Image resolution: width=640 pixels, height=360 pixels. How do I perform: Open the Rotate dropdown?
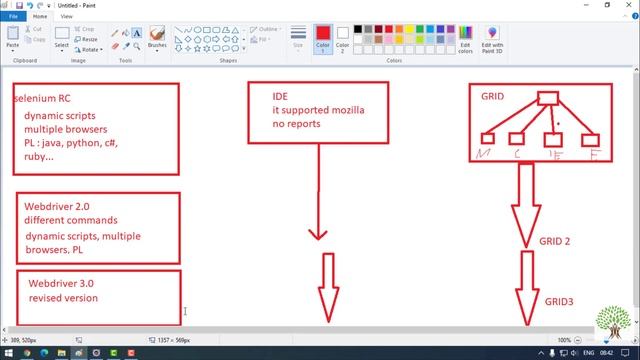(89, 49)
